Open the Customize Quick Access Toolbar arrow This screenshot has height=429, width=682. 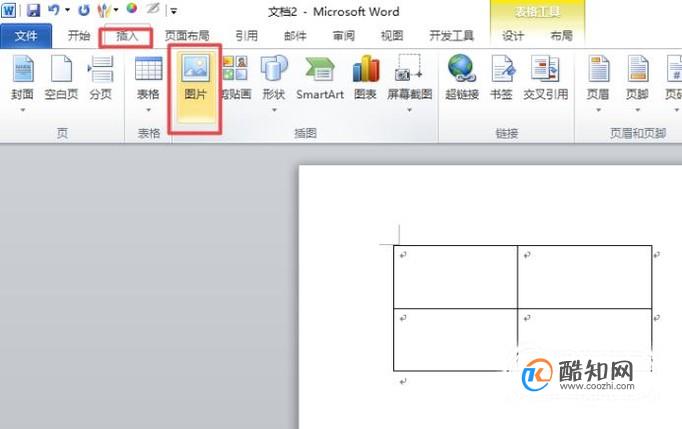174,11
